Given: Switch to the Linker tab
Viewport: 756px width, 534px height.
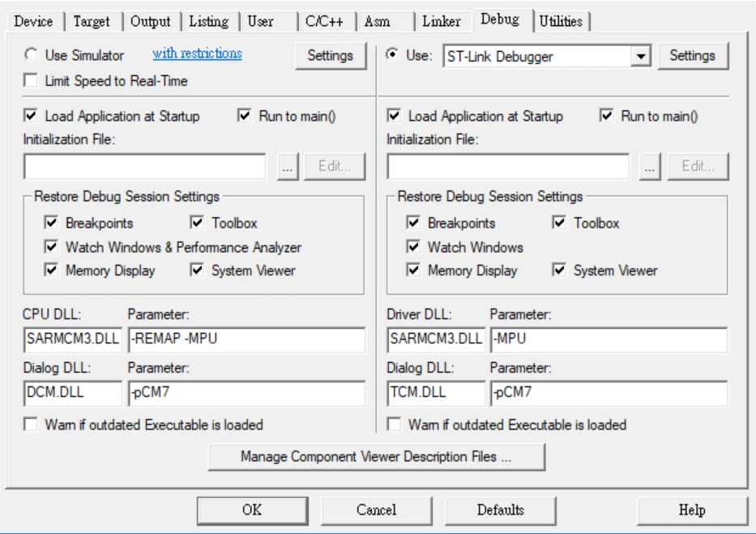Looking at the screenshot, I should click(x=441, y=21).
